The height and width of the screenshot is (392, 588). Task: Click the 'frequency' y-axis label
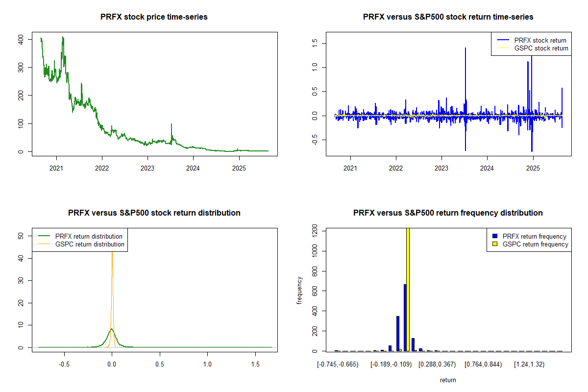pos(299,291)
